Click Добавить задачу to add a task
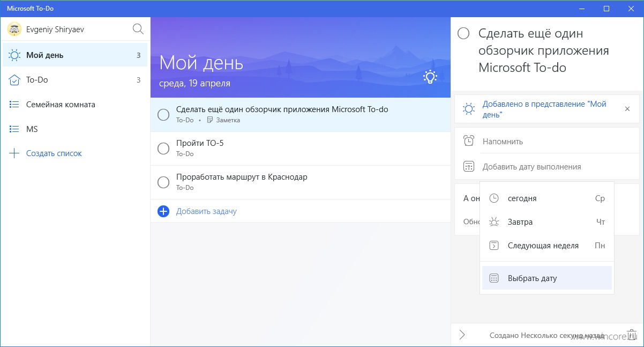Viewport: 644px width, 347px height. pos(206,211)
